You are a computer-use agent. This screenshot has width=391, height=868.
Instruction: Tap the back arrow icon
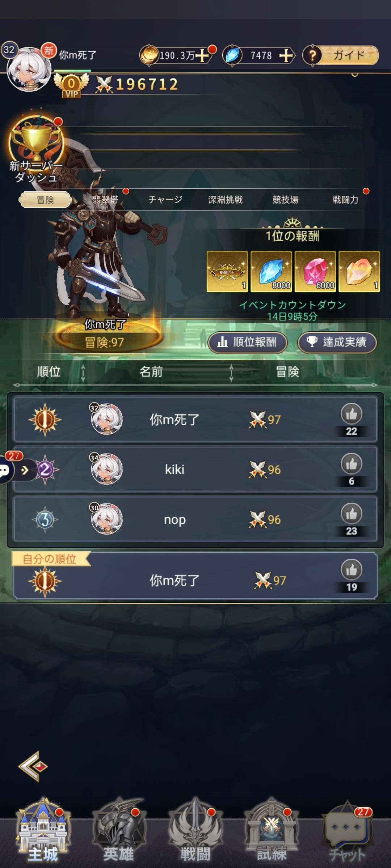coord(33,766)
